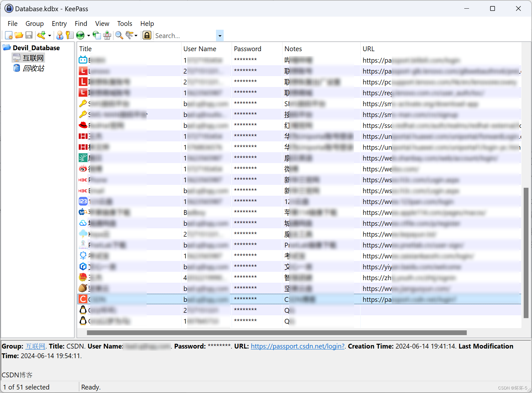This screenshot has width=532, height=393.
Task: Select the entry with the Weibo eye icon
Action: (83, 169)
